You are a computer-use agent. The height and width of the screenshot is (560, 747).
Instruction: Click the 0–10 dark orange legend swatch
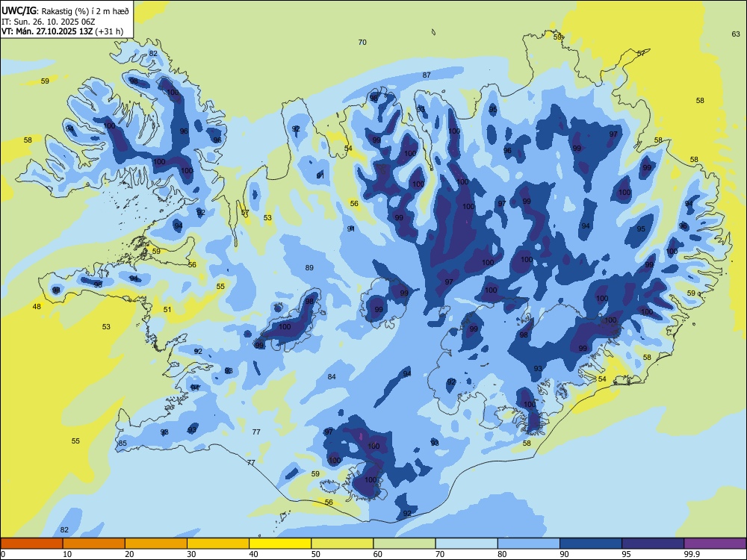click(x=31, y=544)
